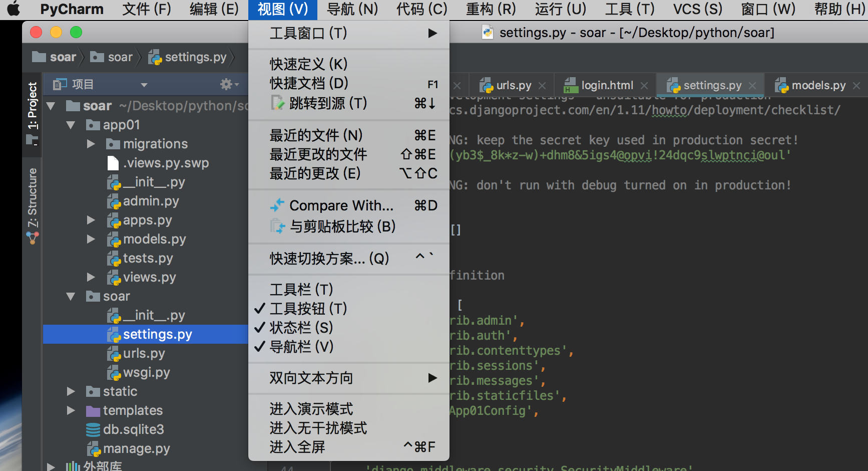Close the login.html editor tab

[644, 86]
